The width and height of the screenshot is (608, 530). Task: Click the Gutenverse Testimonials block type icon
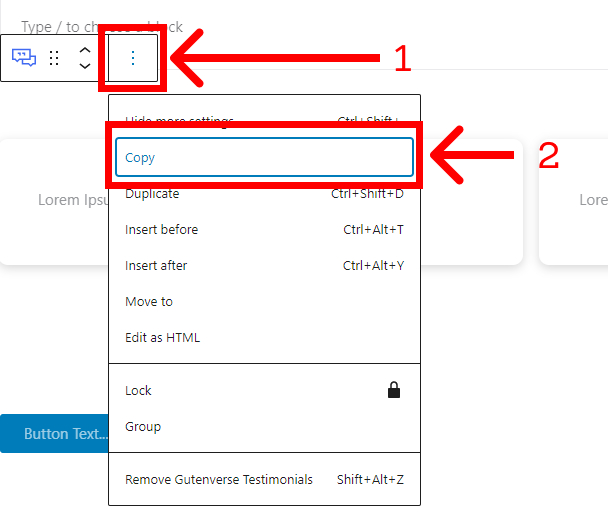(24, 58)
